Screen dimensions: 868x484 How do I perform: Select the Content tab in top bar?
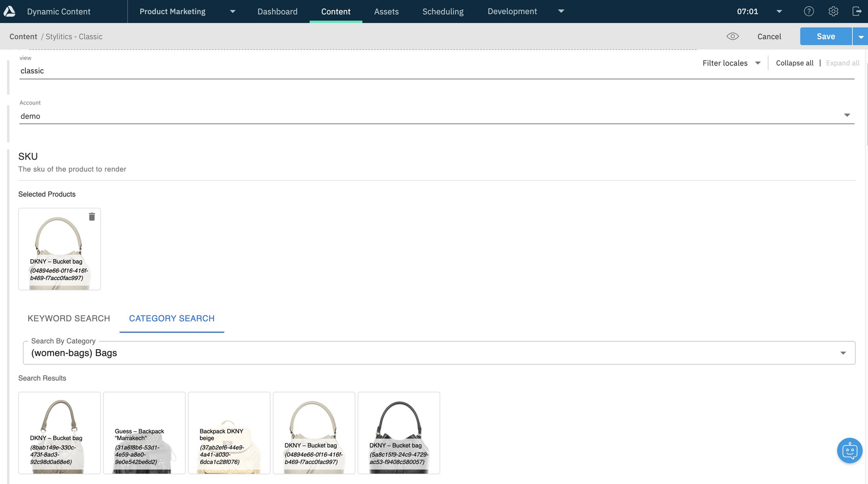click(336, 12)
